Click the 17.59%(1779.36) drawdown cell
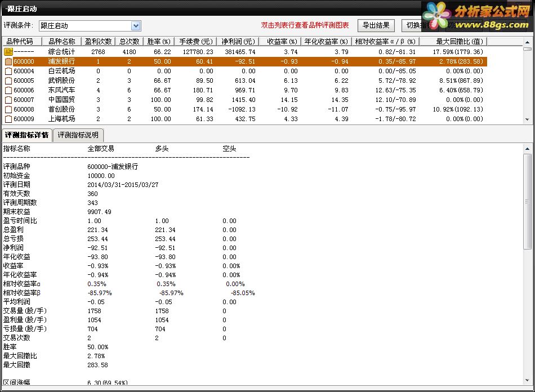 coord(458,52)
